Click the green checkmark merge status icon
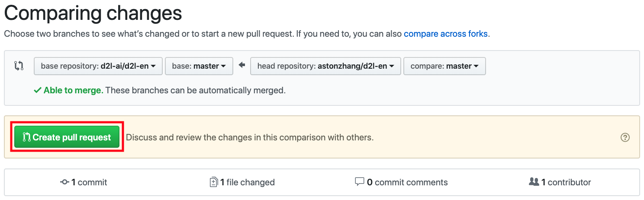The width and height of the screenshot is (644, 200). click(x=38, y=91)
